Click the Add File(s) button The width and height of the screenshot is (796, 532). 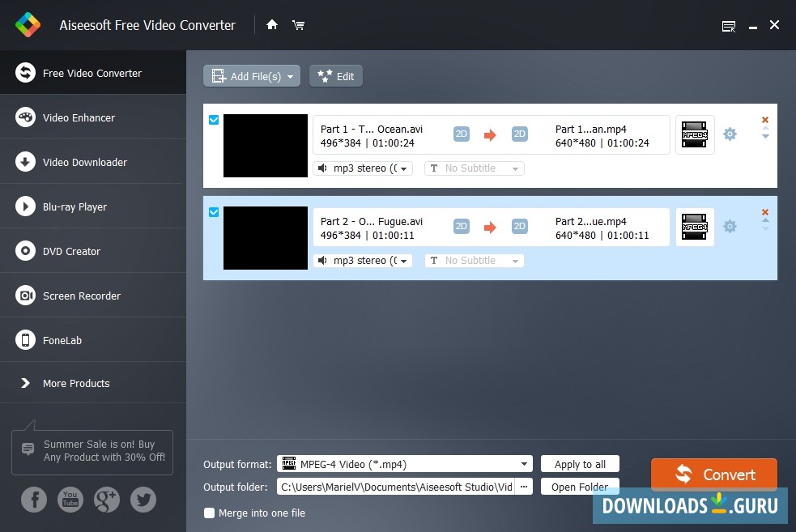(x=252, y=76)
